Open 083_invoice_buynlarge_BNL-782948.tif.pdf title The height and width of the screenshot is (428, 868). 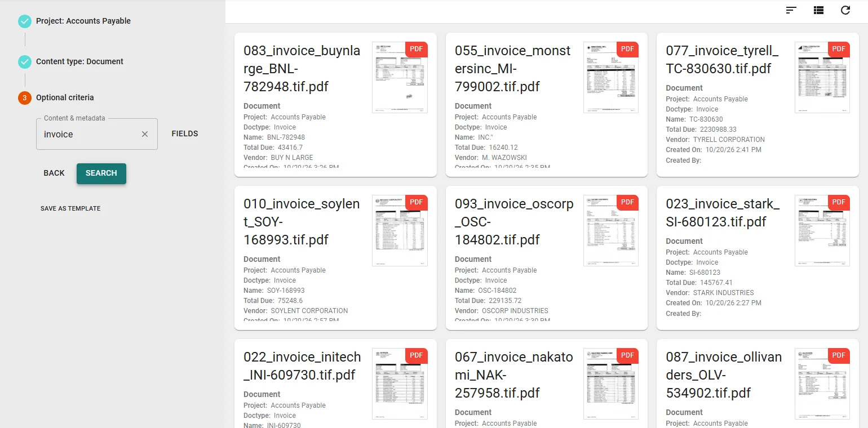[302, 69]
